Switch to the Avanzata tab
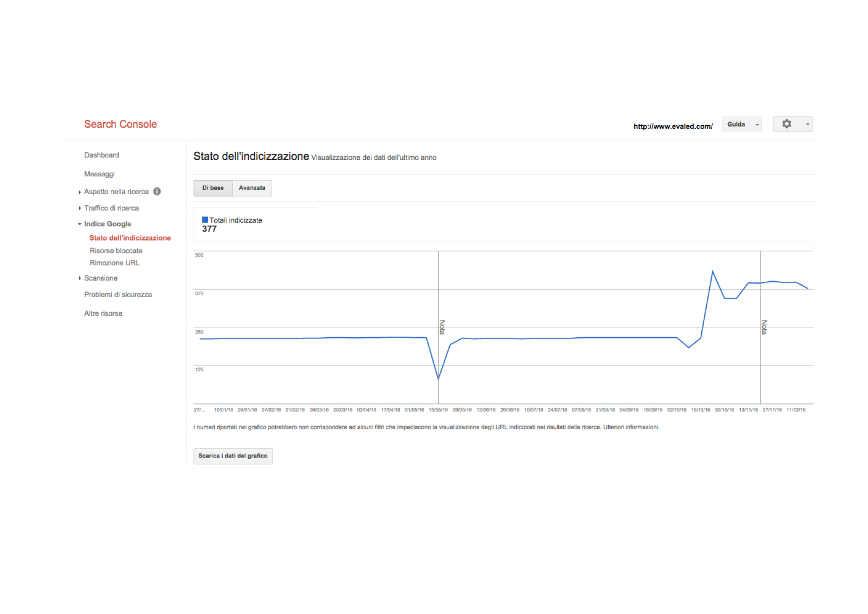This screenshot has width=868, height=614. tap(252, 188)
